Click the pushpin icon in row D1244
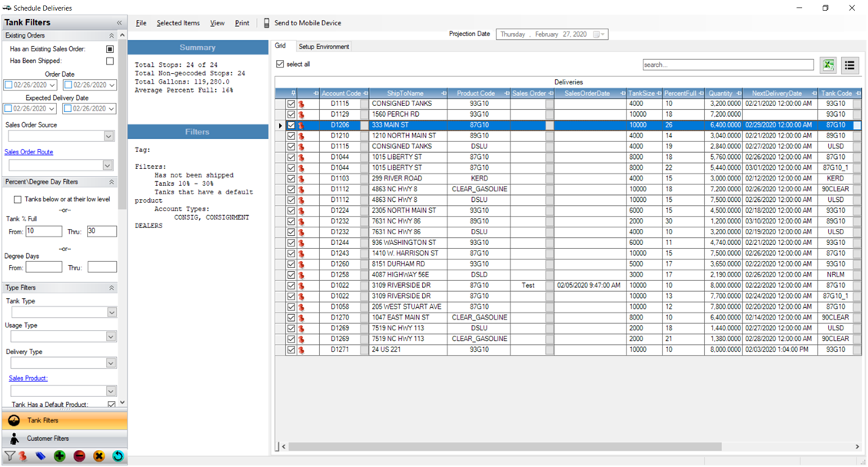 point(301,243)
